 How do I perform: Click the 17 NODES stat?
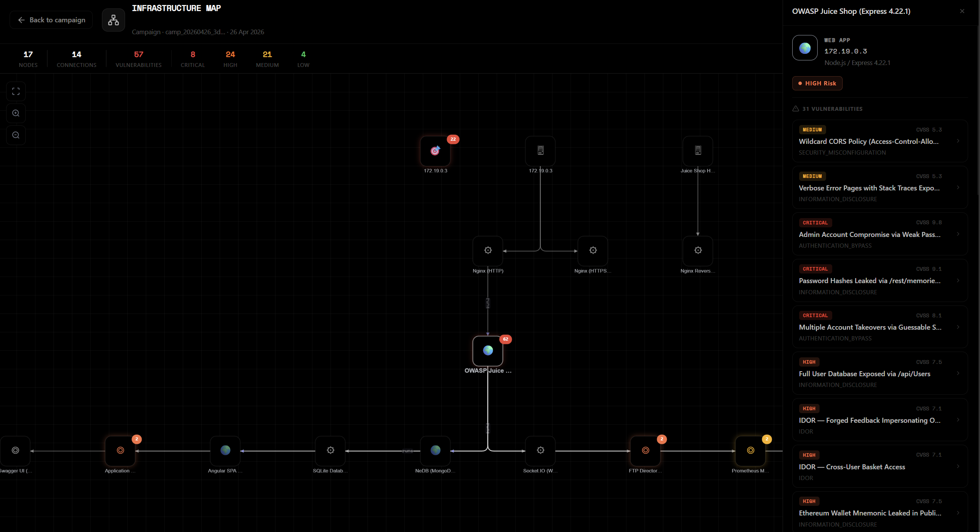[28, 59]
